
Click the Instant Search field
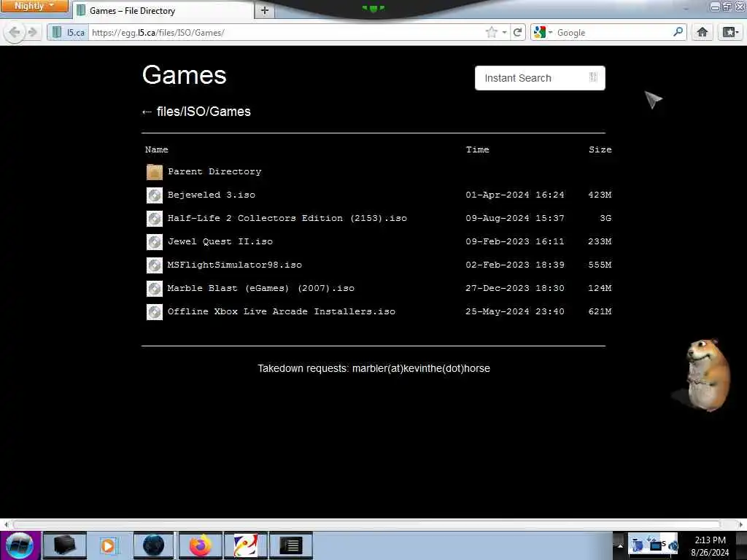tap(540, 78)
